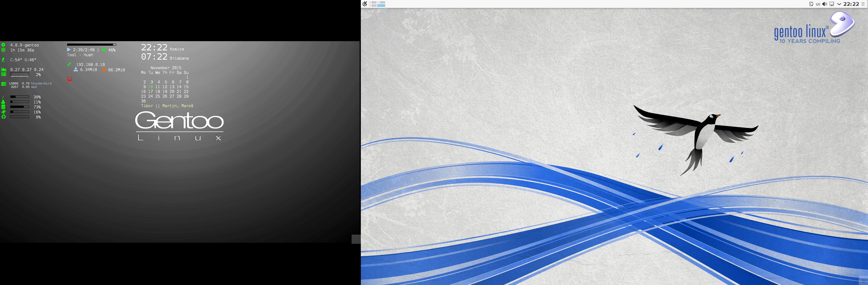The image size is (868, 285).
Task: Click the '4.0.9-gentoo' kernel text
Action: click(x=24, y=45)
